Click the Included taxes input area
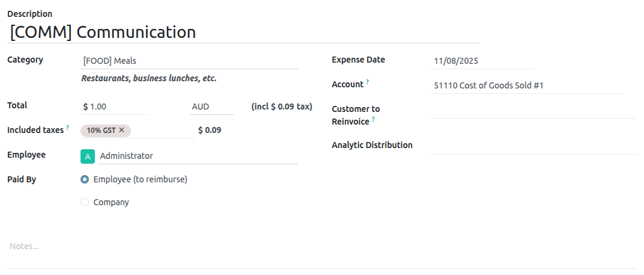The width and height of the screenshot is (644, 275). (162, 130)
